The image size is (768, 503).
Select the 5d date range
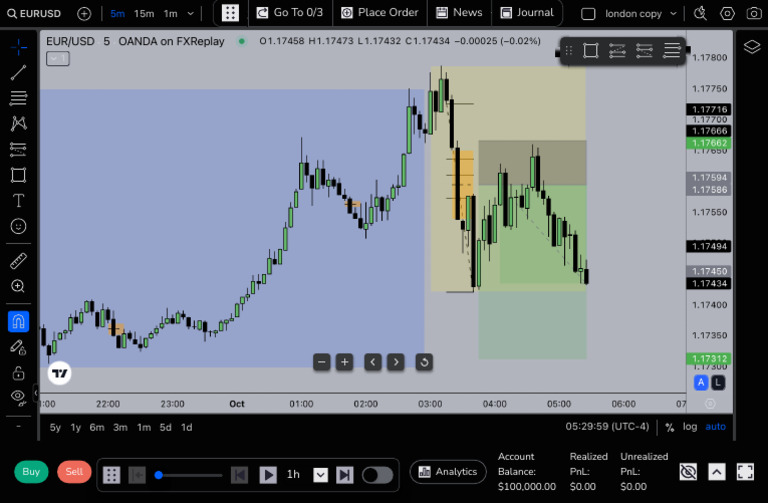coord(166,428)
